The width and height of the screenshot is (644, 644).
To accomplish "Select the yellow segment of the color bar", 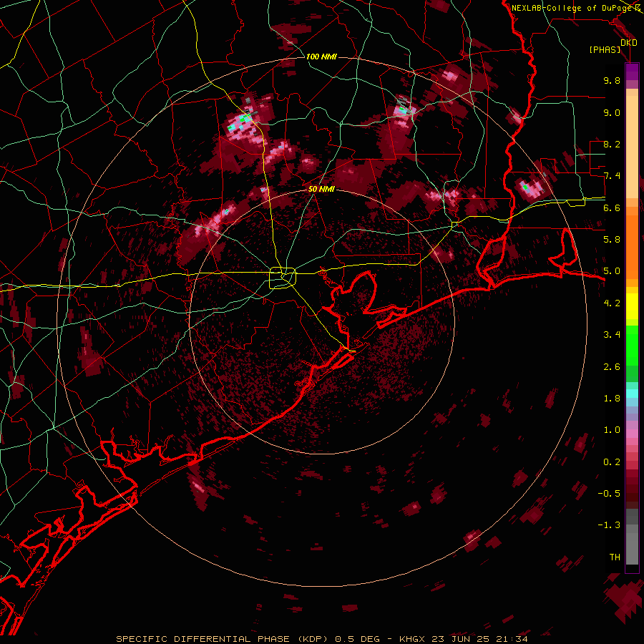I will click(x=632, y=306).
